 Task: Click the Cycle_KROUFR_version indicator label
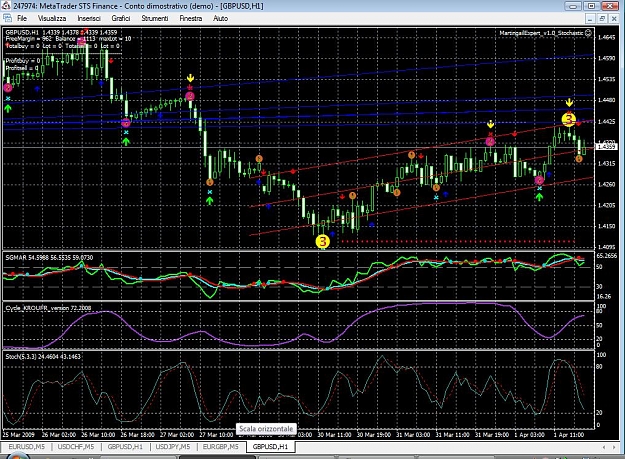48,308
